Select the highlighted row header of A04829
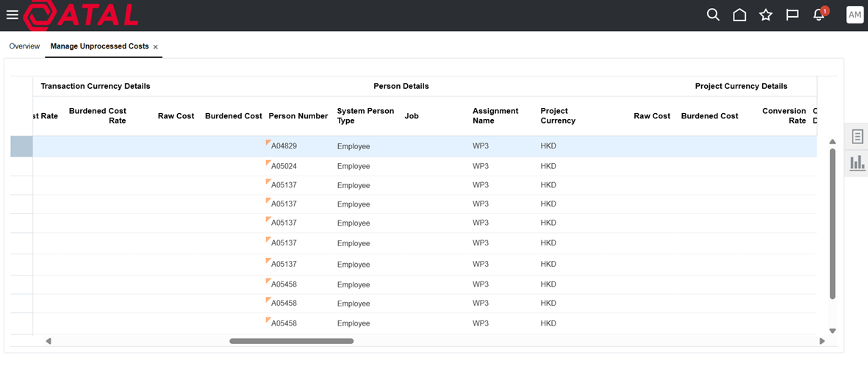The image size is (868, 388). pos(21,146)
